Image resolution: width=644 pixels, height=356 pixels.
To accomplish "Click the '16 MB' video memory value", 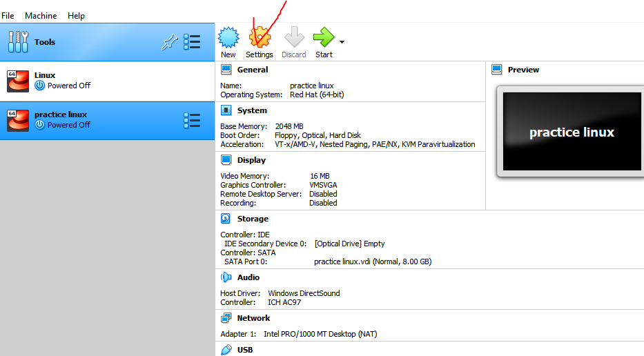I will pyautogui.click(x=320, y=176).
